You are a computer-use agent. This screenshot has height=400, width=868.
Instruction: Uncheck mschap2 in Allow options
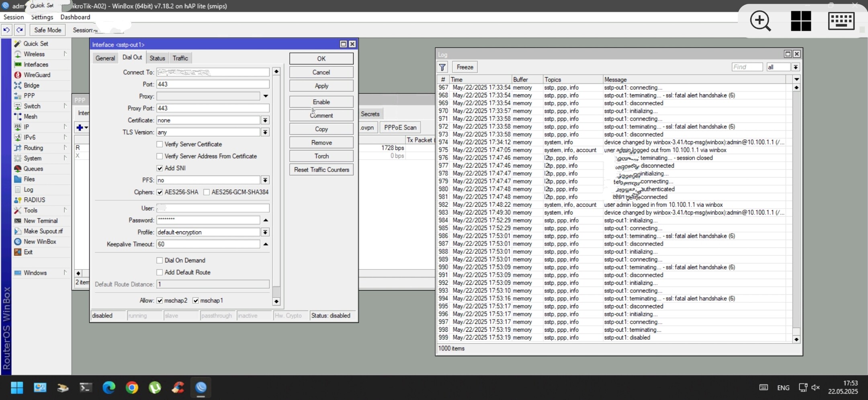[x=160, y=301]
